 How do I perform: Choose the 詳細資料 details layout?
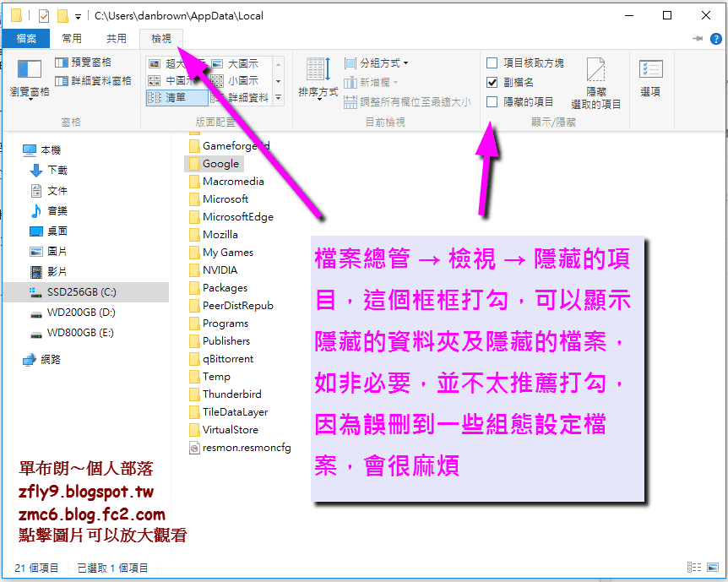pyautogui.click(x=240, y=97)
